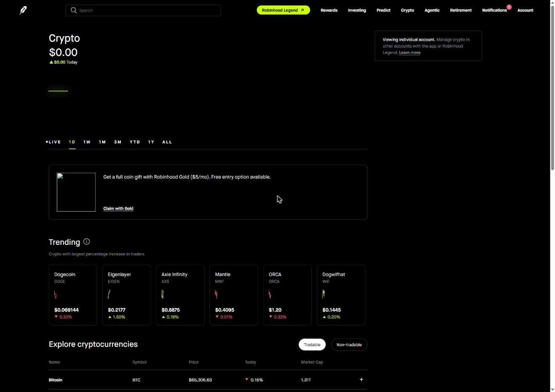Click the Price column header
Image resolution: width=555 pixels, height=392 pixels.
194,362
